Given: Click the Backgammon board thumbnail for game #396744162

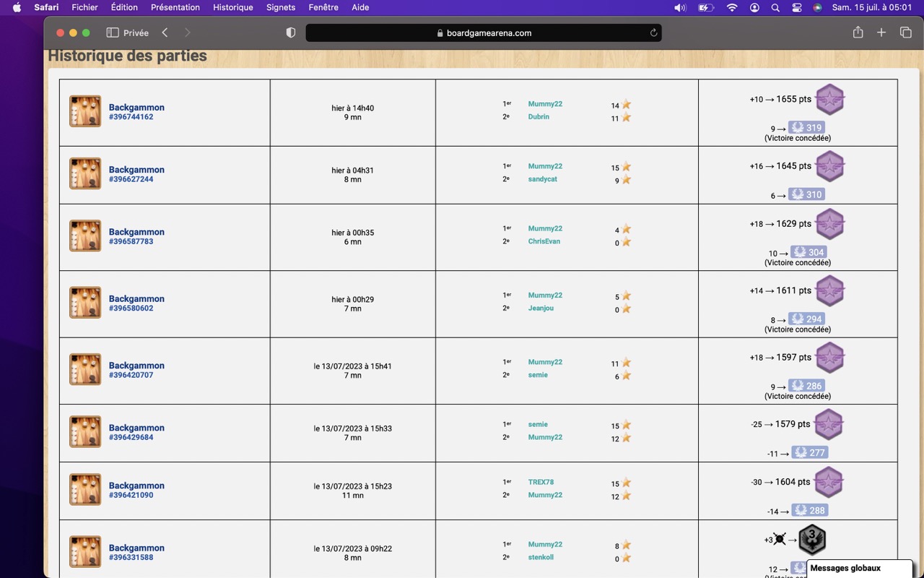Looking at the screenshot, I should 85,111.
